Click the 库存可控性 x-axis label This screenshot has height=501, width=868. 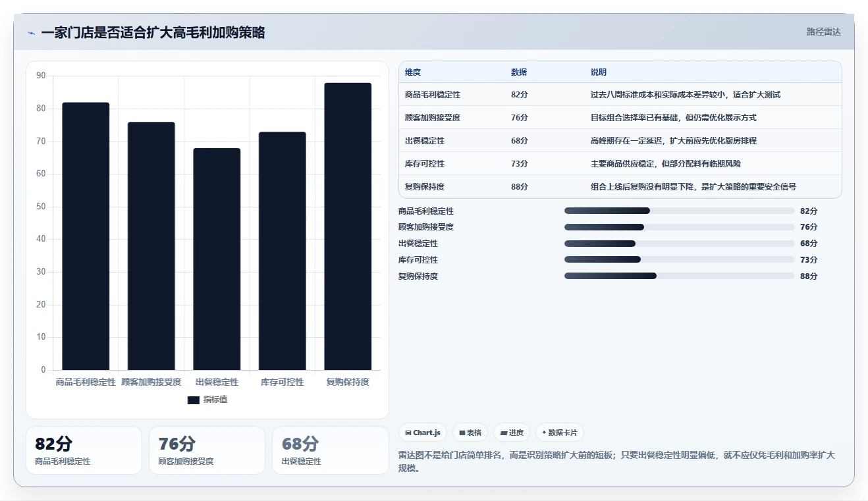coord(283,382)
